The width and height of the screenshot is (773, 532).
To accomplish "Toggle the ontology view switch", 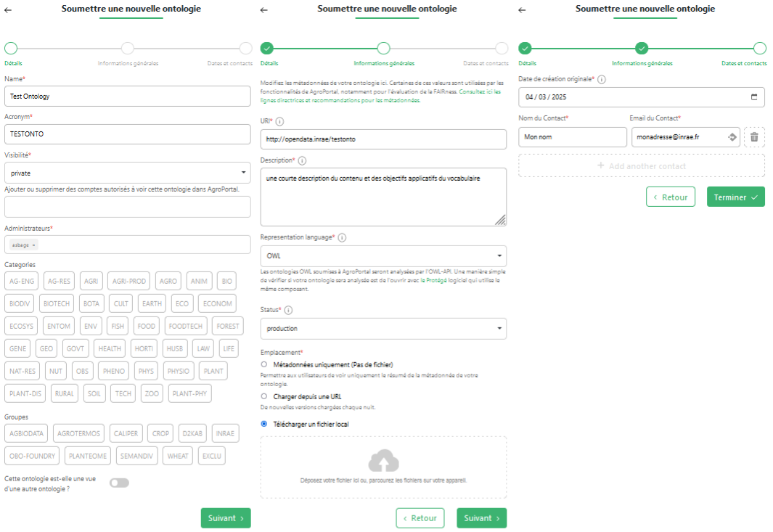I will tap(119, 483).
